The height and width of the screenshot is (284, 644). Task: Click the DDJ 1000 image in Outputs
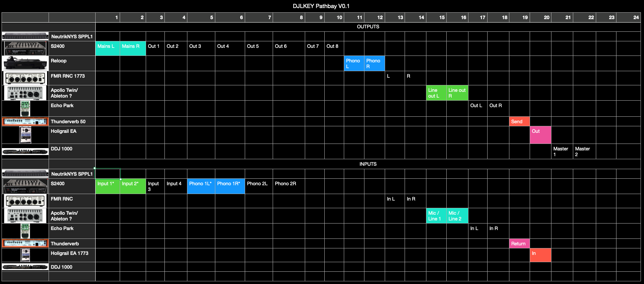(25, 152)
